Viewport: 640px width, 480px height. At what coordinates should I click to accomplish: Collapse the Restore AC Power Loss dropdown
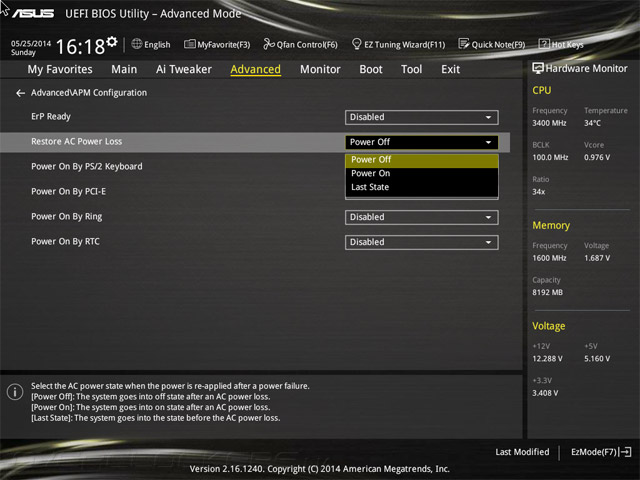click(x=422, y=142)
